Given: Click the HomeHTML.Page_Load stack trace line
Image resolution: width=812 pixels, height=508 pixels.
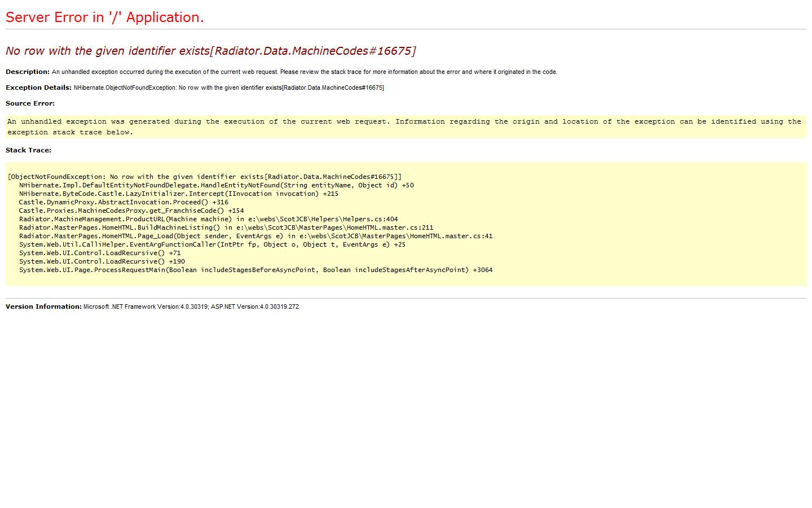Looking at the screenshot, I should [255, 236].
